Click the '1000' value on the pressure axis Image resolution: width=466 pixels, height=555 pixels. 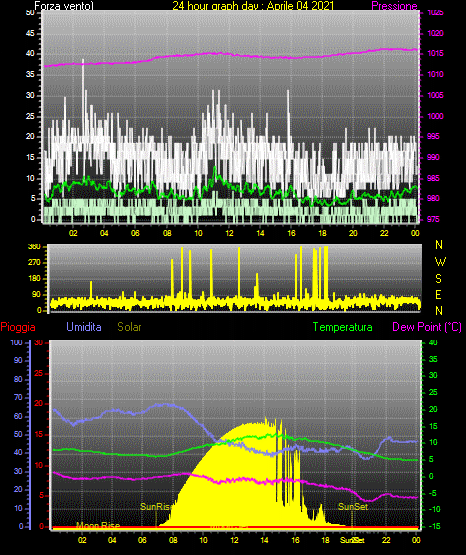point(435,116)
